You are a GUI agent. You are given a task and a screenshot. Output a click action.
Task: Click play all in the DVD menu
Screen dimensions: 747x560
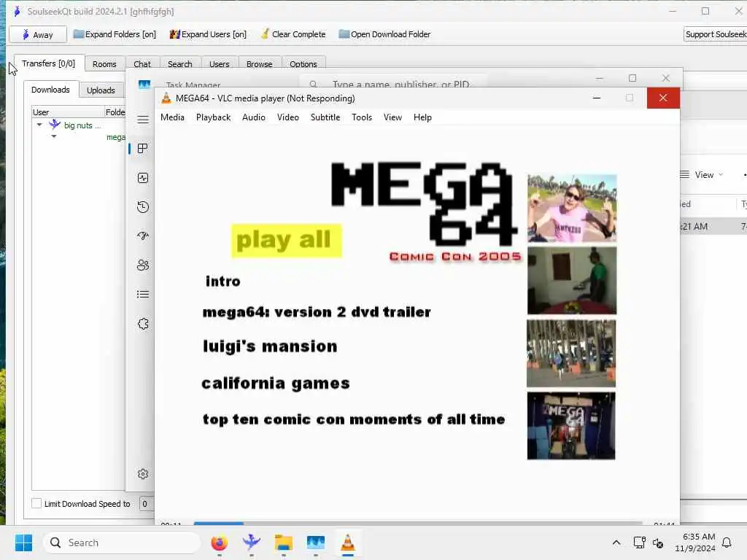(x=286, y=240)
